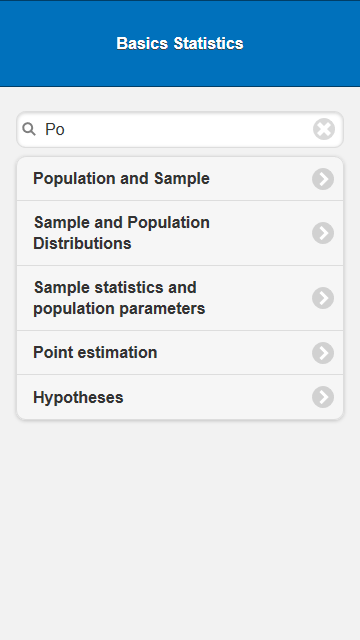Tap the chevron next to Sample and Population Distributions

tap(323, 233)
